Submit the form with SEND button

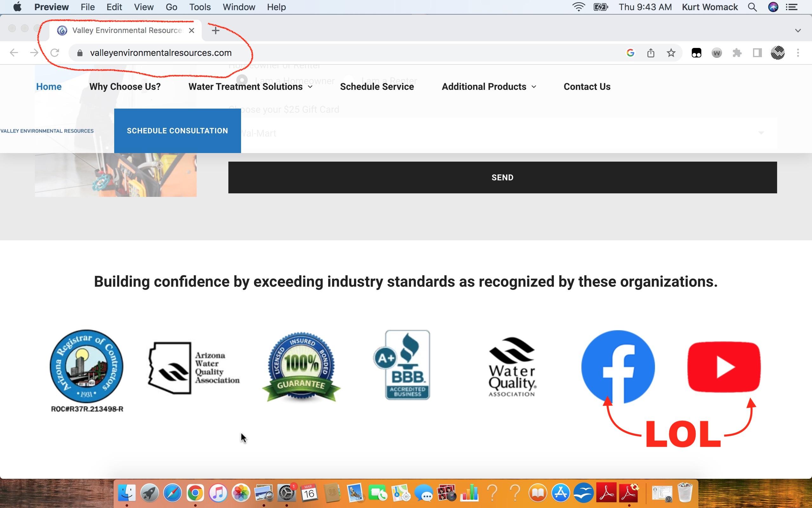[x=503, y=177]
